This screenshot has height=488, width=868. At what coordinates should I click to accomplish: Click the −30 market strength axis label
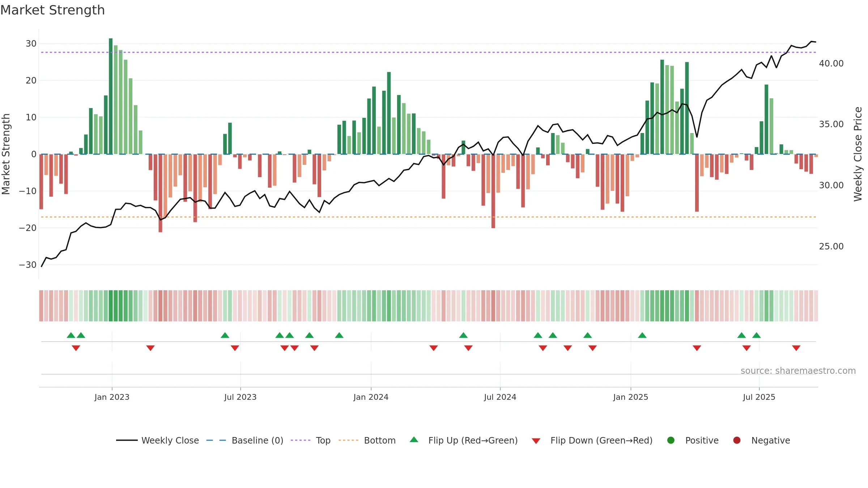[28, 265]
